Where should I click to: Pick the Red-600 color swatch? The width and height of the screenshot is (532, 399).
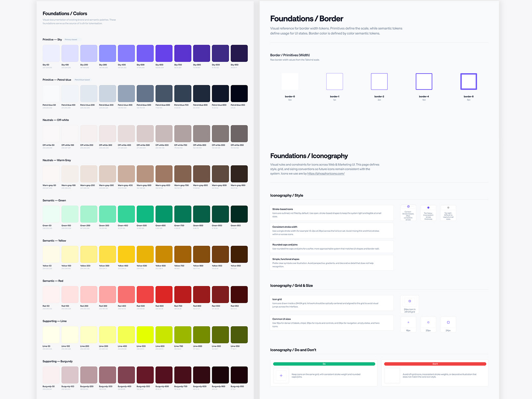[x=164, y=295]
